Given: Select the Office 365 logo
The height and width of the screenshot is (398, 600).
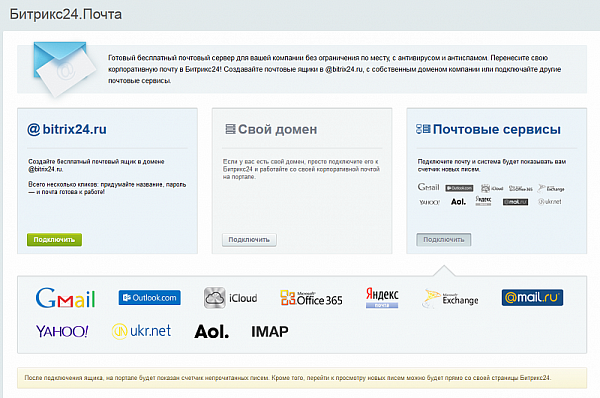Looking at the screenshot, I should [x=311, y=298].
